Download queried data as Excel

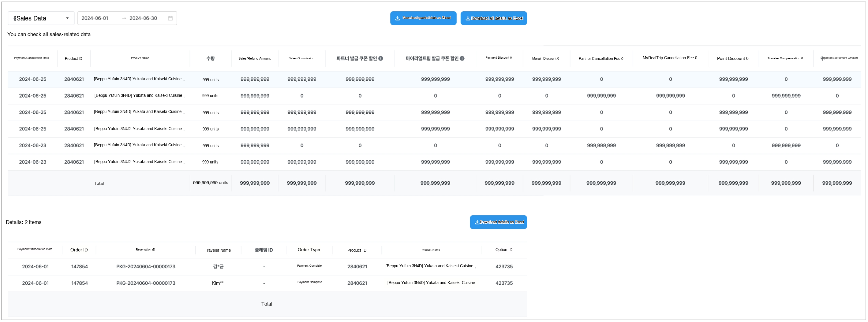[423, 18]
